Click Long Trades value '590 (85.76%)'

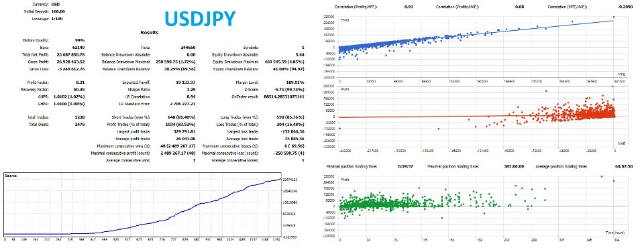290,117
